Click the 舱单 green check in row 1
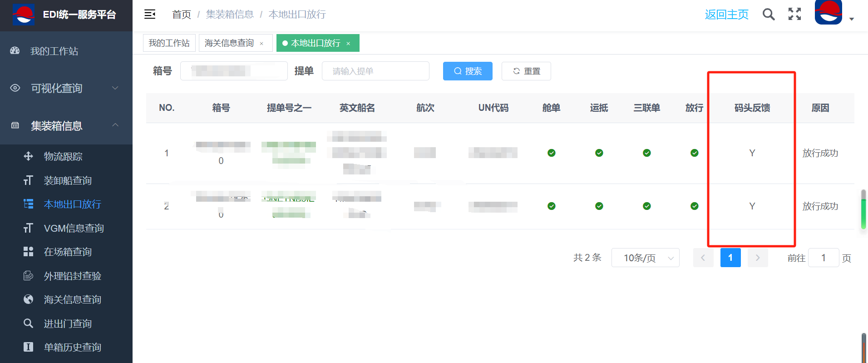The width and height of the screenshot is (868, 363). [551, 153]
